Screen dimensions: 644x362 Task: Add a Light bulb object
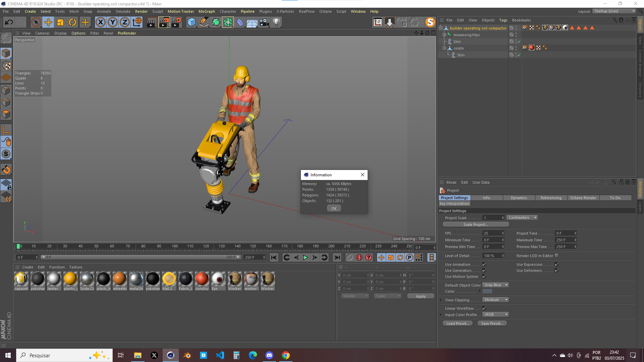[276, 22]
